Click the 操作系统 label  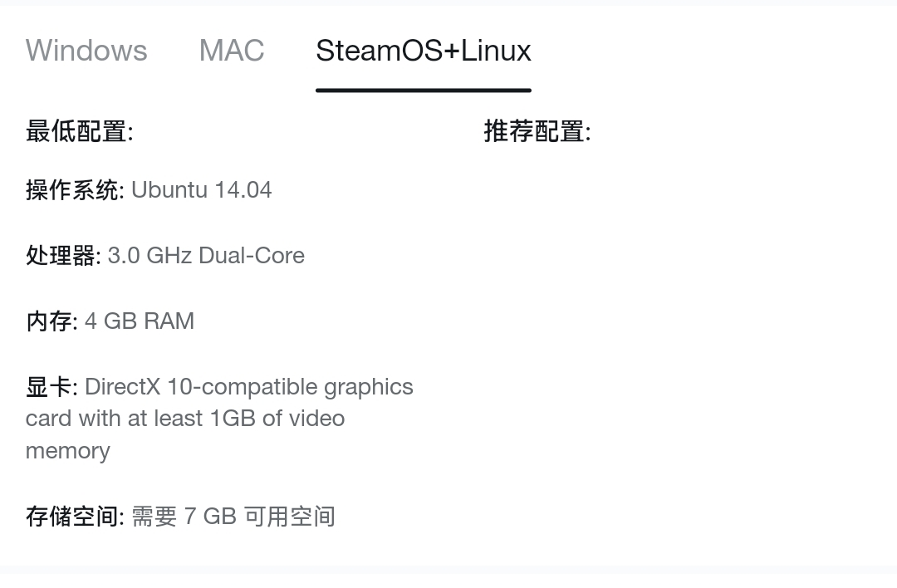pyautogui.click(x=73, y=190)
